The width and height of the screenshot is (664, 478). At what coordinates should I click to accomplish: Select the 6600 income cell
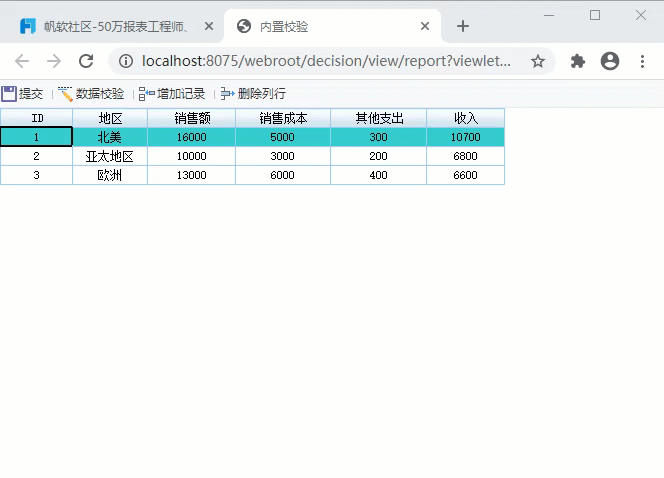(x=465, y=175)
